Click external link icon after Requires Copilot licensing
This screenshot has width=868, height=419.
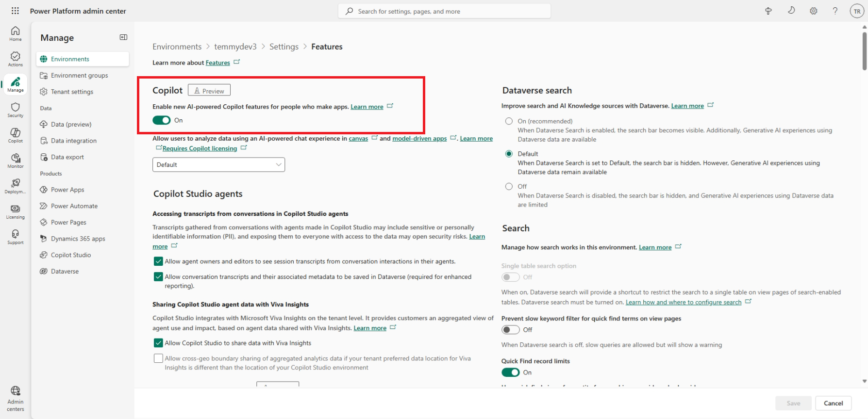(x=244, y=147)
